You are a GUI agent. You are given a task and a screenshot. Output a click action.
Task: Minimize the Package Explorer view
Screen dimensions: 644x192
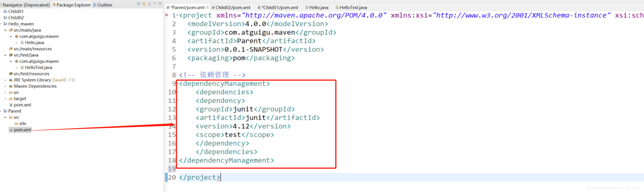tap(155, 3)
